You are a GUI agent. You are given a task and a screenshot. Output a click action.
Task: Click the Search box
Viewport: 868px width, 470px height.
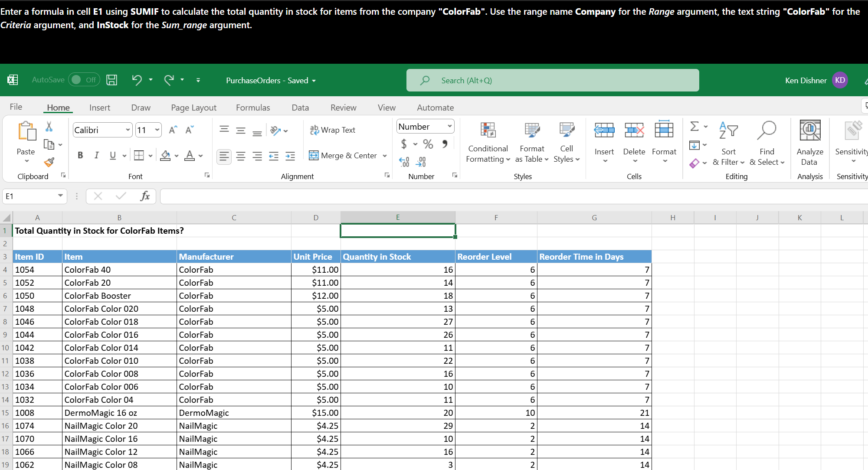pyautogui.click(x=553, y=80)
